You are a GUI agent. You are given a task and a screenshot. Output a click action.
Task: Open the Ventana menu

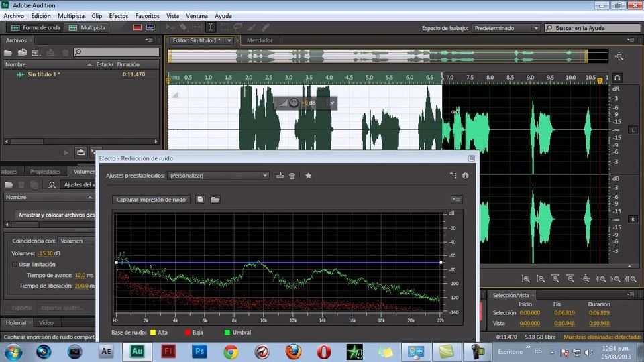[x=197, y=16]
